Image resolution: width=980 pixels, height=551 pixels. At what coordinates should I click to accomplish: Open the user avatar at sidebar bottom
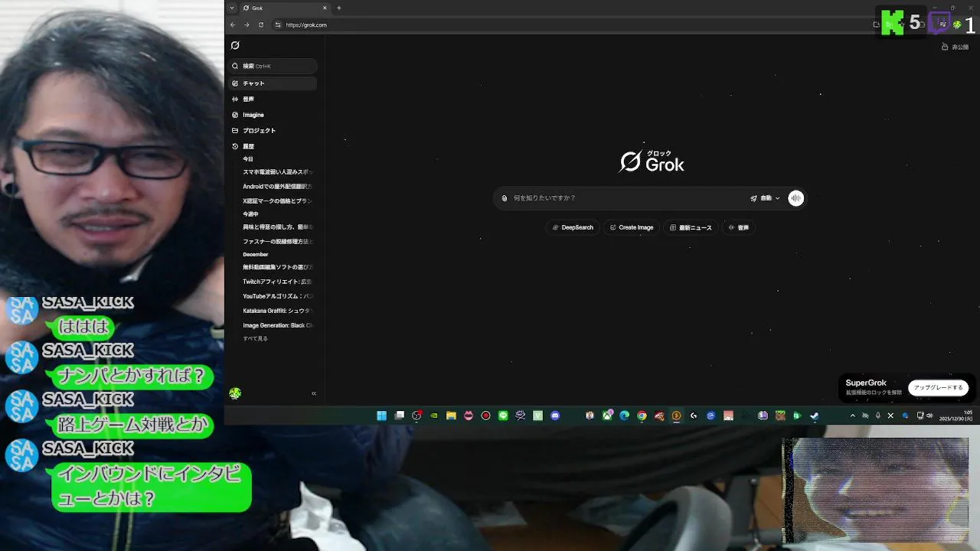235,393
